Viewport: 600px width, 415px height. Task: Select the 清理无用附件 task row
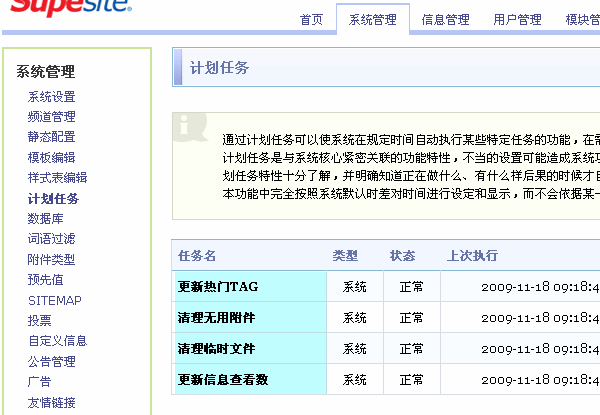[x=215, y=318]
